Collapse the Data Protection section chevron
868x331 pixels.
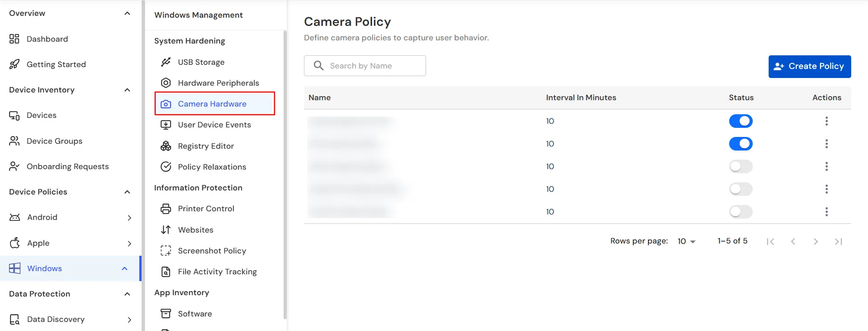[x=128, y=294]
